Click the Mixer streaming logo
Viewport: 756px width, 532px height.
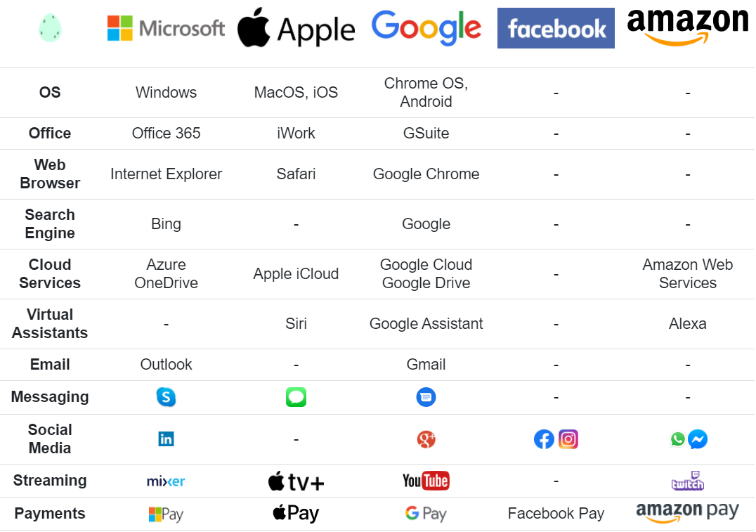pyautogui.click(x=166, y=481)
